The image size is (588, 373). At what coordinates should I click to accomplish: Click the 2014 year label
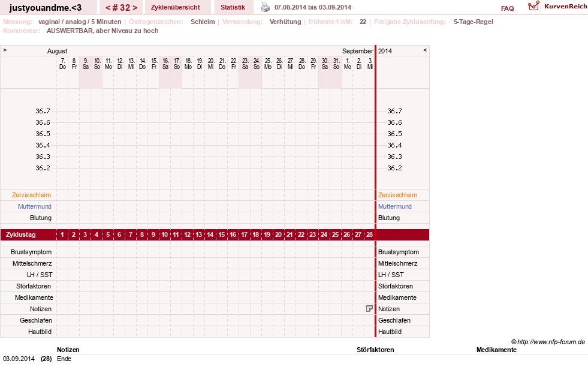(385, 51)
